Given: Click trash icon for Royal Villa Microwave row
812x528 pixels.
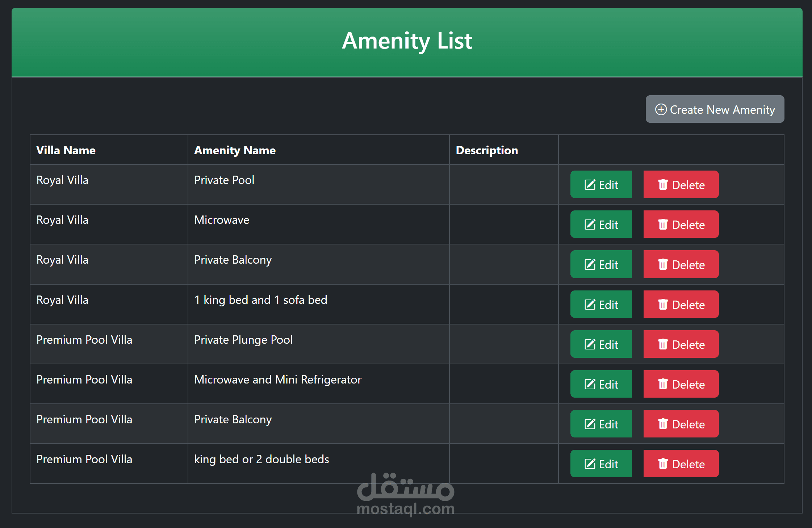Looking at the screenshot, I should click(x=663, y=225).
